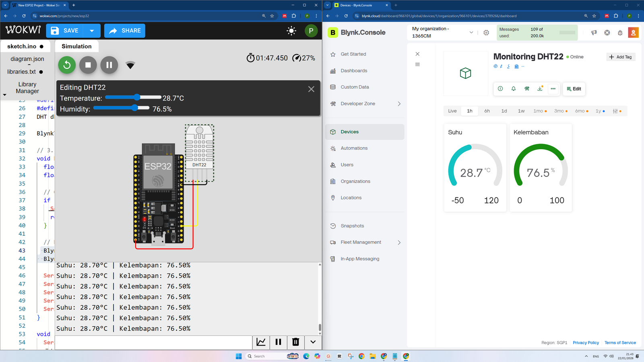Click the simulation timer icon
This screenshot has width=644, height=362.
(x=250, y=58)
